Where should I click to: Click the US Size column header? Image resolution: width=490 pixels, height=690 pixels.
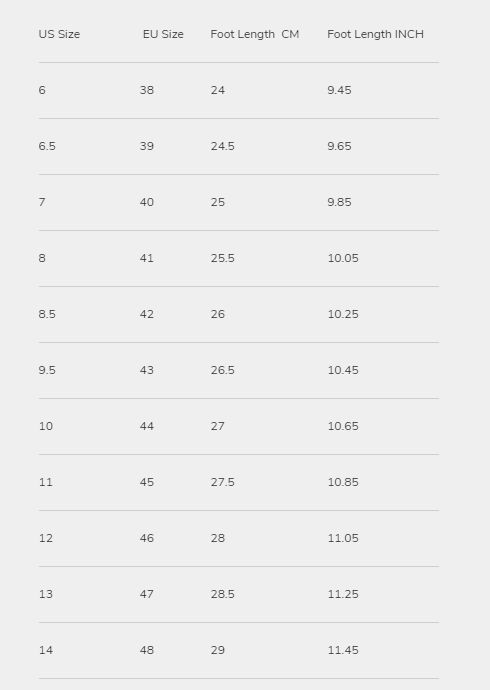(59, 34)
